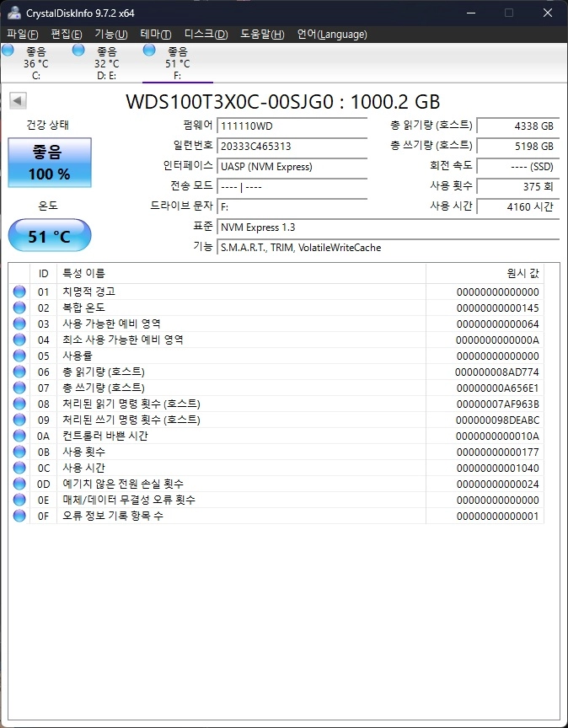Select the C: disk tab at 36 °C
Viewport: 568px width, 728px height.
[x=36, y=63]
